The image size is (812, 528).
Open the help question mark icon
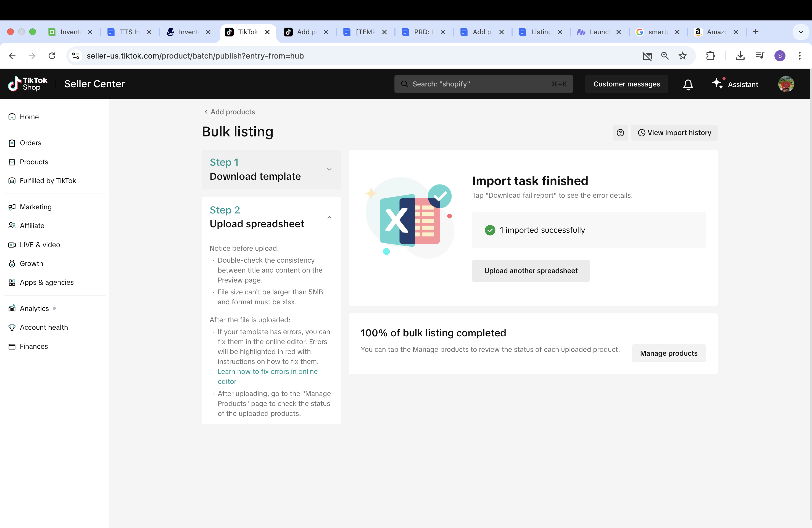620,133
